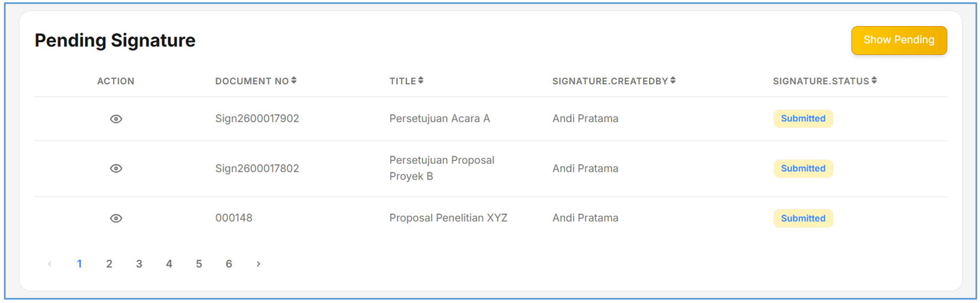Image resolution: width=980 pixels, height=303 pixels.
Task: Click Submitted badge for Persetujuan Acara A
Action: pyautogui.click(x=803, y=119)
